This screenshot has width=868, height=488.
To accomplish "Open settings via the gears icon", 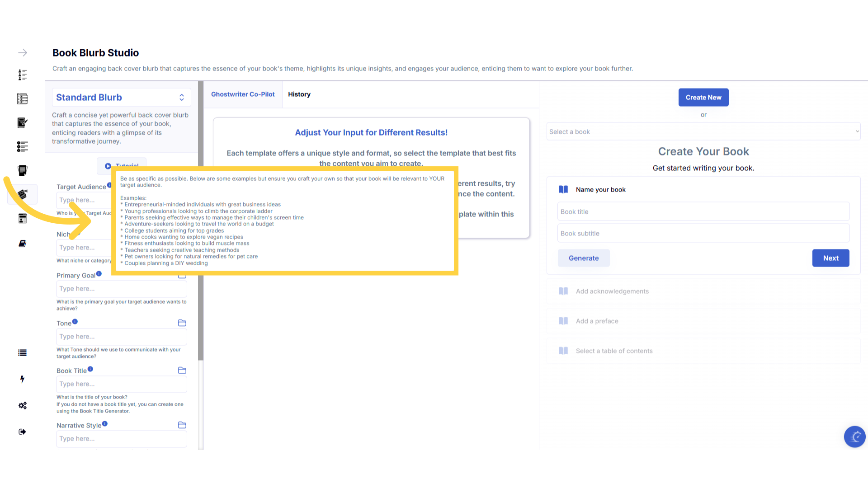I will click(x=22, y=405).
